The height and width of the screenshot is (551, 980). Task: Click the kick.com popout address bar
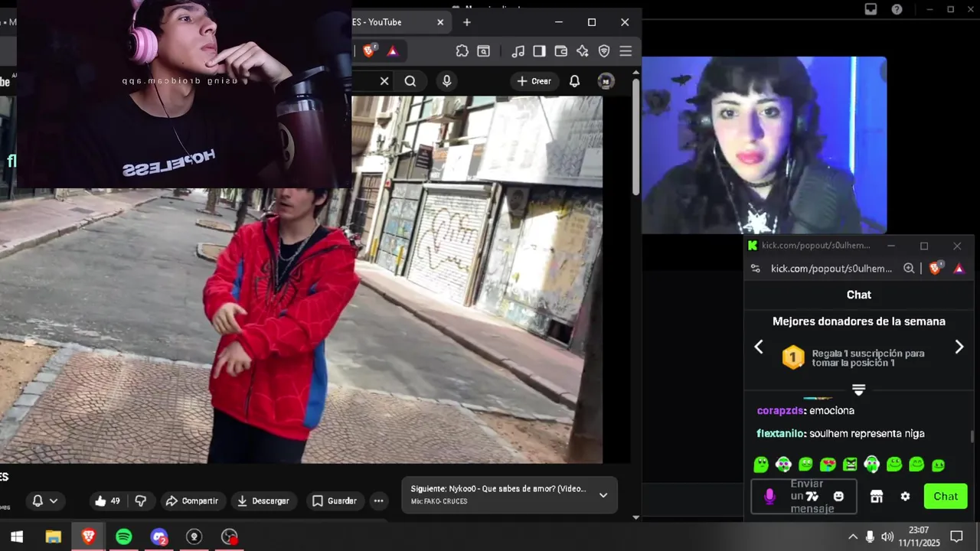831,269
